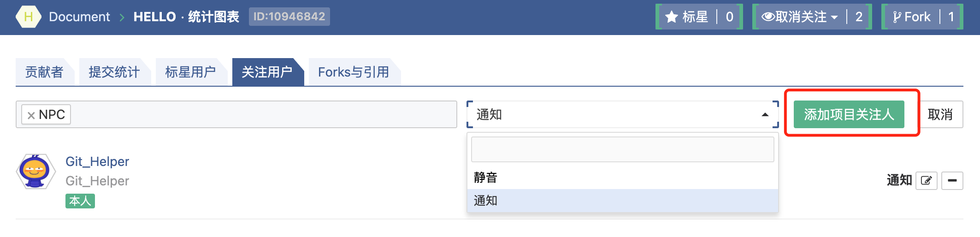Image resolution: width=980 pixels, height=237 pixels.
Task: Switch to the 贡献者 tab
Action: 44,72
